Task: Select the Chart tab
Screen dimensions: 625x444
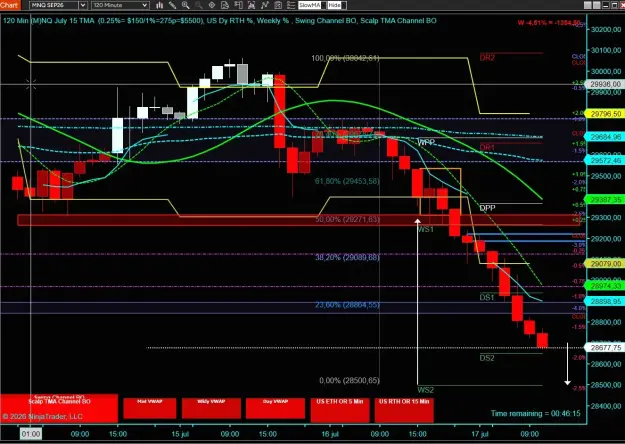Action: pos(9,5)
